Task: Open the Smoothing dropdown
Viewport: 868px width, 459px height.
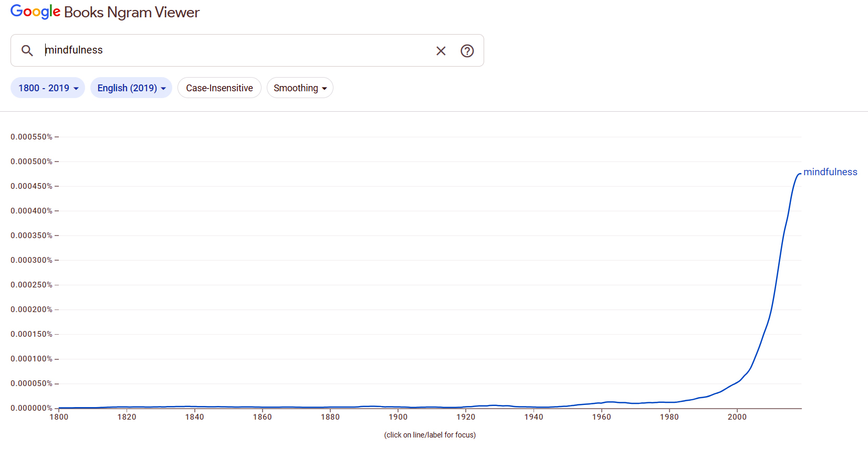Action: (300, 88)
